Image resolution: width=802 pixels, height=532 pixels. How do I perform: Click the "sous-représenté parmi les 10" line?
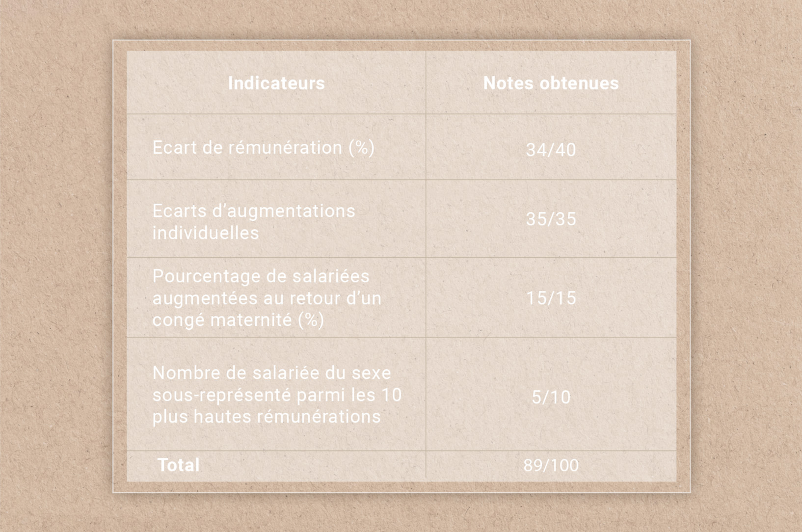[x=277, y=395]
